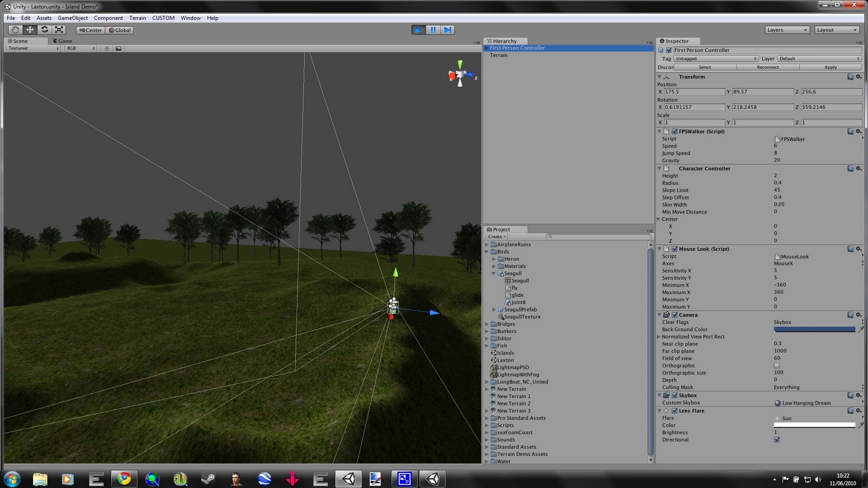Screen dimensions: 868x488
Task: Open the CUSTOM menu
Action: coord(163,17)
